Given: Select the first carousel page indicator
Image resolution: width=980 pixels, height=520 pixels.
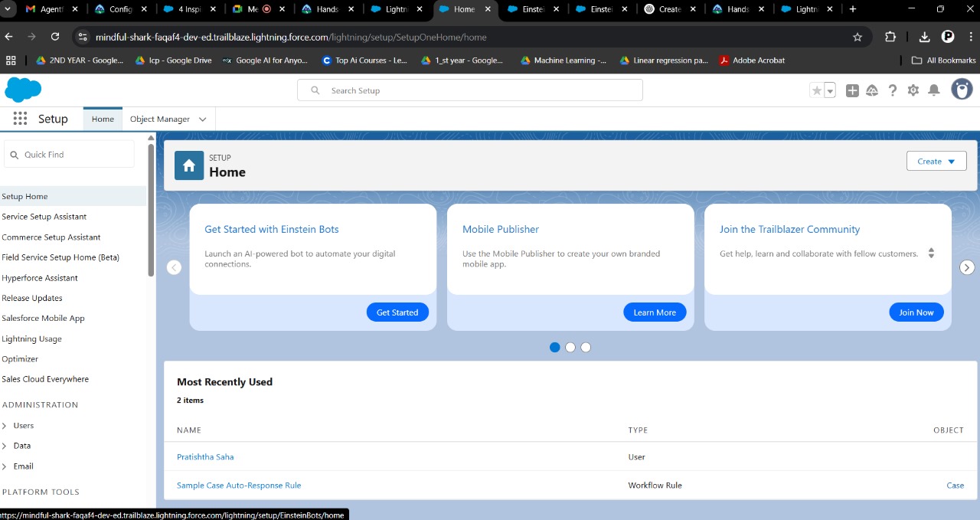Looking at the screenshot, I should tap(555, 347).
